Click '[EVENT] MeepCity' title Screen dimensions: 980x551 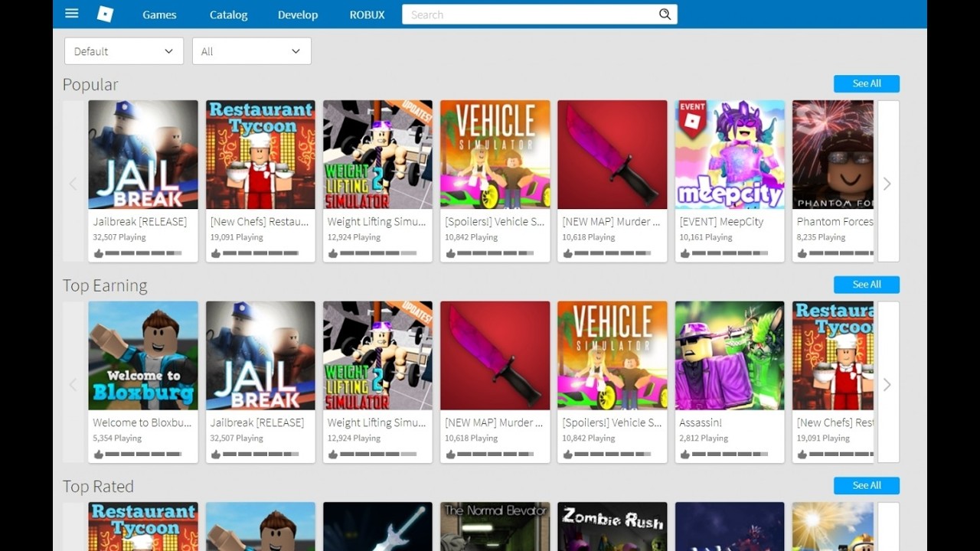coord(721,222)
